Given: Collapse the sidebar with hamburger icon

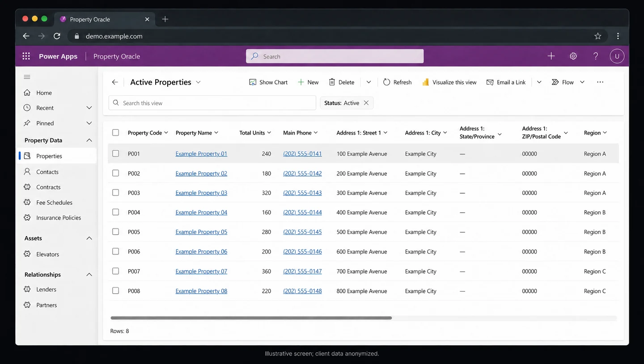Looking at the screenshot, I should pyautogui.click(x=27, y=77).
